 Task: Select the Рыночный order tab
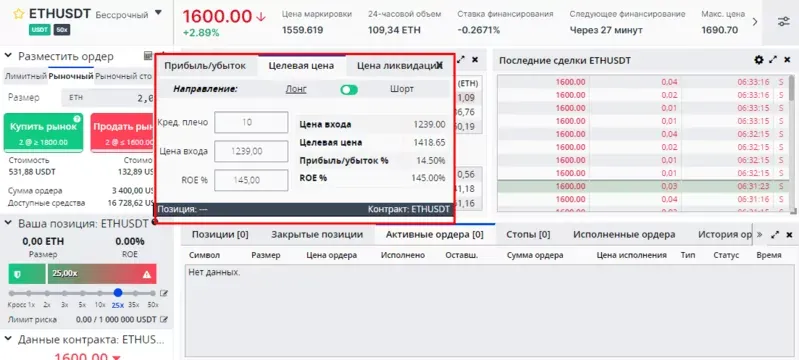coord(71,76)
